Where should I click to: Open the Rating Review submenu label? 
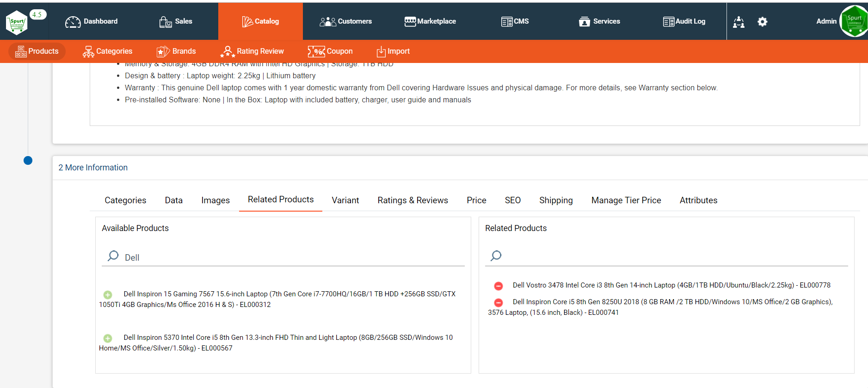260,51
